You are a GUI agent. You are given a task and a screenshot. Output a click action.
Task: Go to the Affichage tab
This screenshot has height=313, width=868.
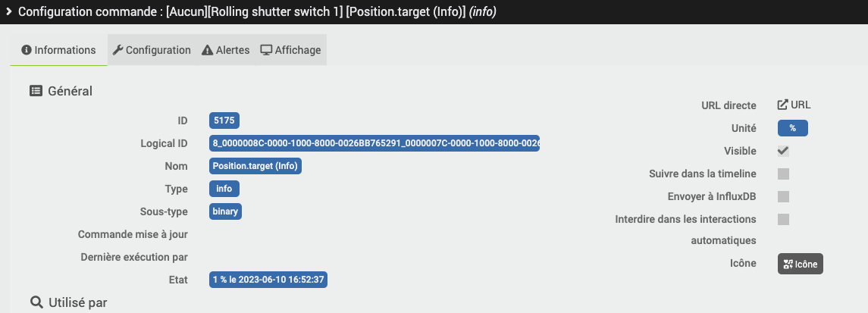tap(290, 50)
